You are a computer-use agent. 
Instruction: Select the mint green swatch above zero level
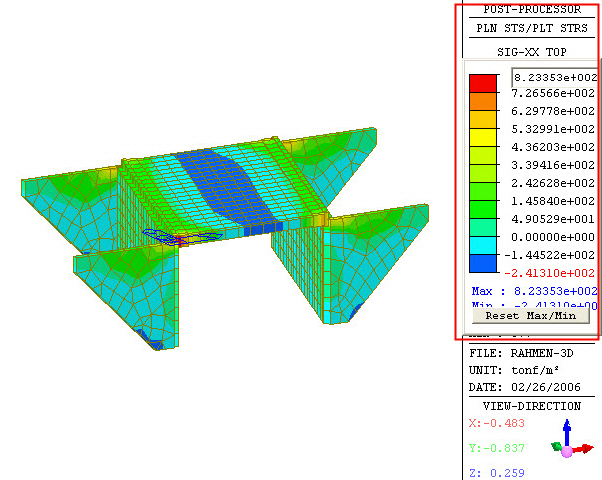(483, 228)
